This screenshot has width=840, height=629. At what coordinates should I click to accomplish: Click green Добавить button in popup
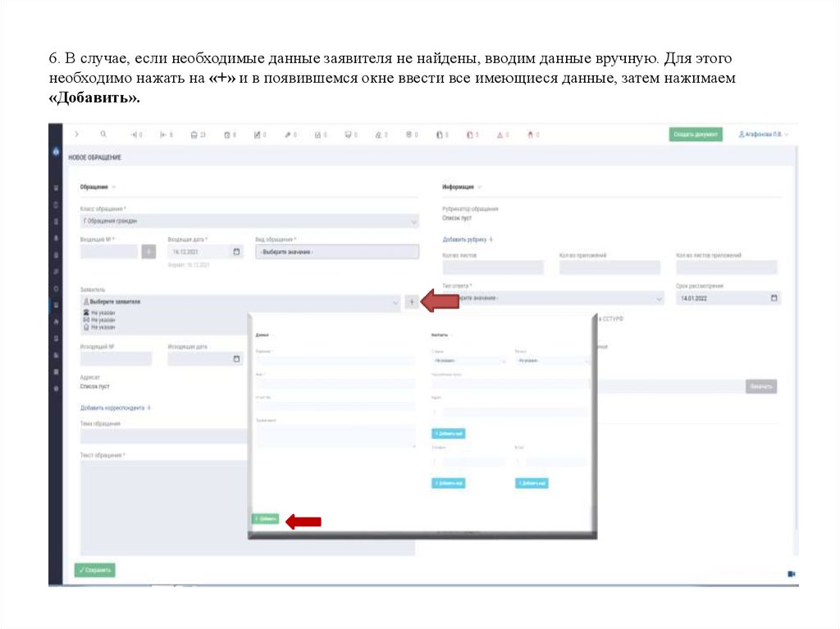pos(266,518)
